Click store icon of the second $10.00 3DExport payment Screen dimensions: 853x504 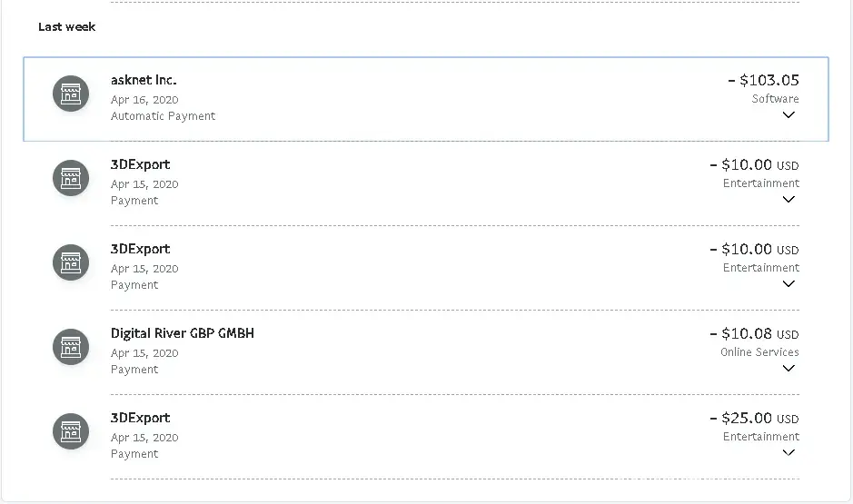(x=71, y=262)
